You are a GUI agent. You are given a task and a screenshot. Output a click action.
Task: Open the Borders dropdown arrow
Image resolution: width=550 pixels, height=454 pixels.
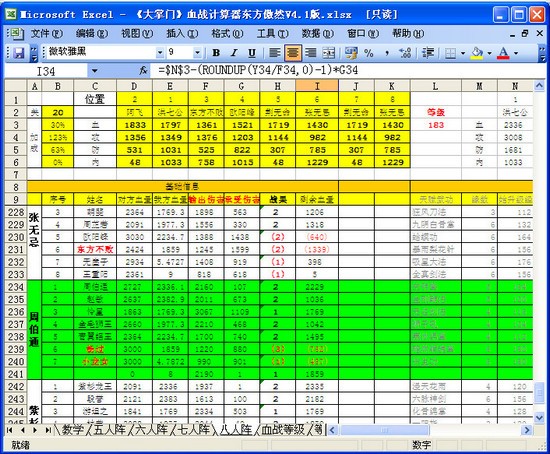click(463, 53)
